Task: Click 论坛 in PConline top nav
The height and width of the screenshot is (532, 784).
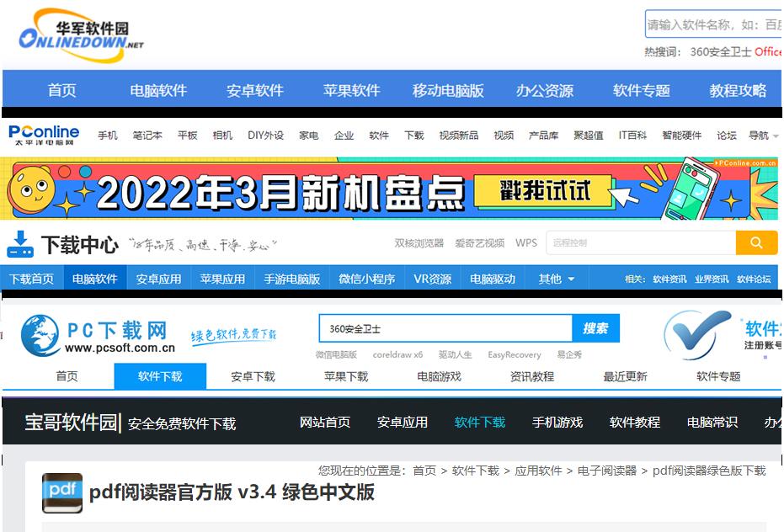Action: [727, 135]
